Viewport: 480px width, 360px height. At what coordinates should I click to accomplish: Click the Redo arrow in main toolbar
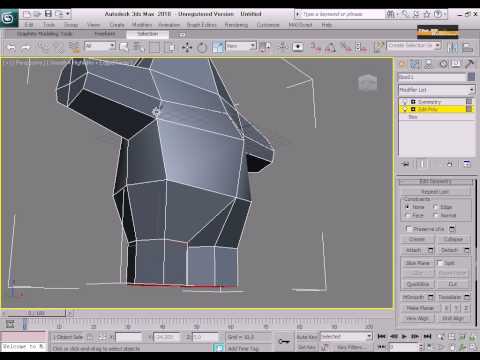point(26,47)
